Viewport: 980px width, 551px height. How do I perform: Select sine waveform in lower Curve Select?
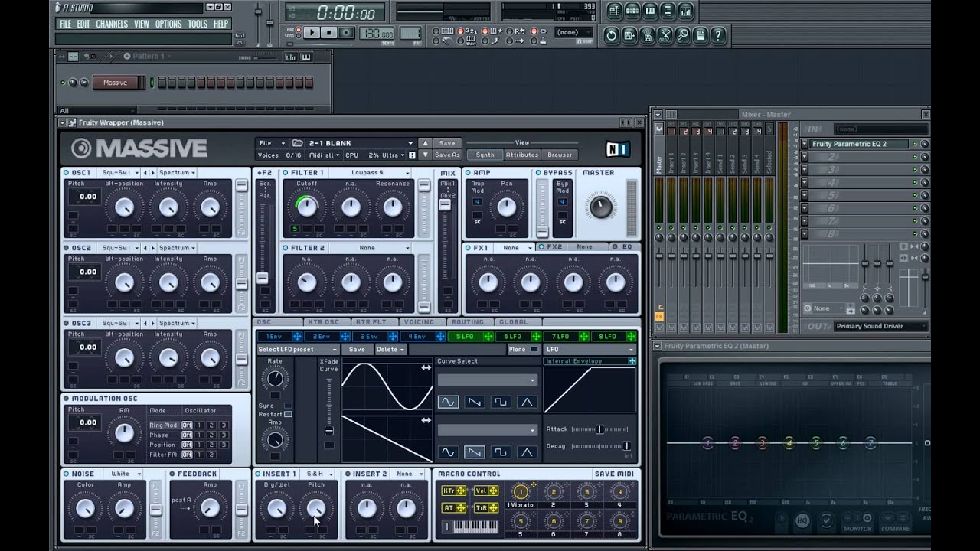[448, 452]
